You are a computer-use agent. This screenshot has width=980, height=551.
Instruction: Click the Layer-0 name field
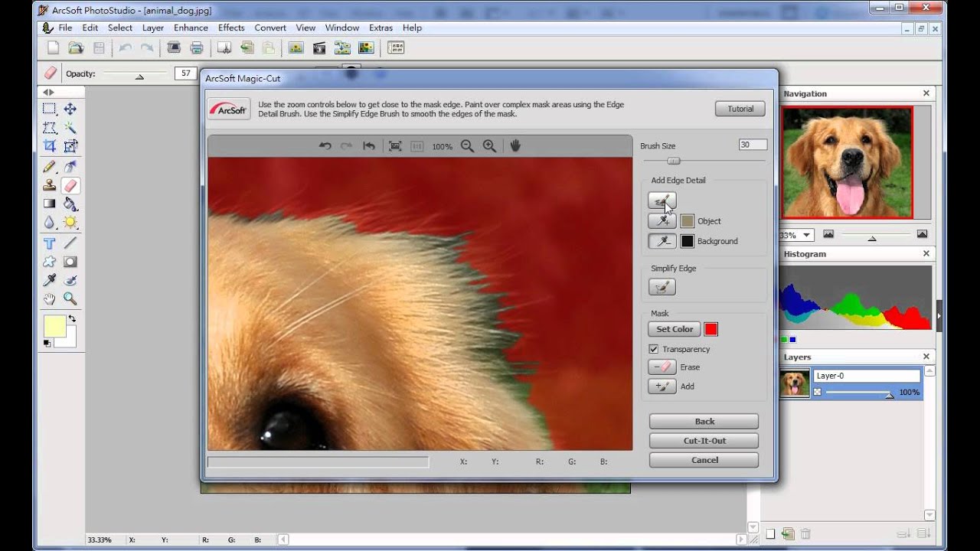(x=867, y=376)
